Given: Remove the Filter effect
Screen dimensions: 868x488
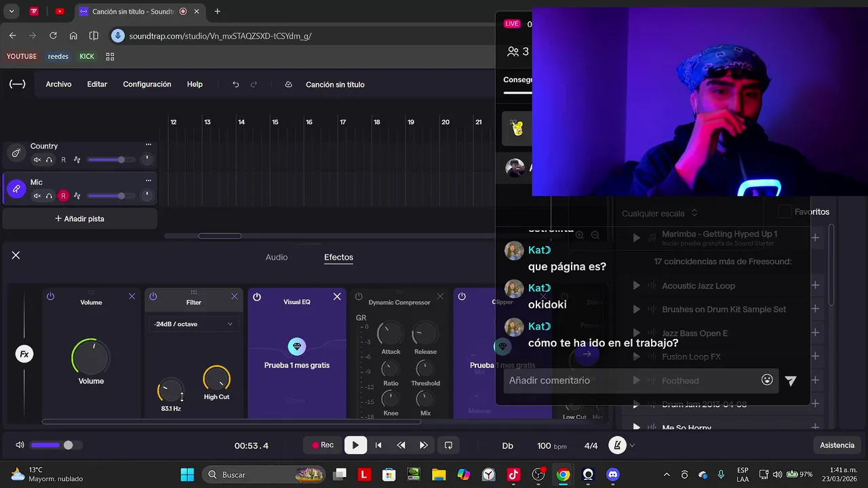Looking at the screenshot, I should (x=235, y=297).
